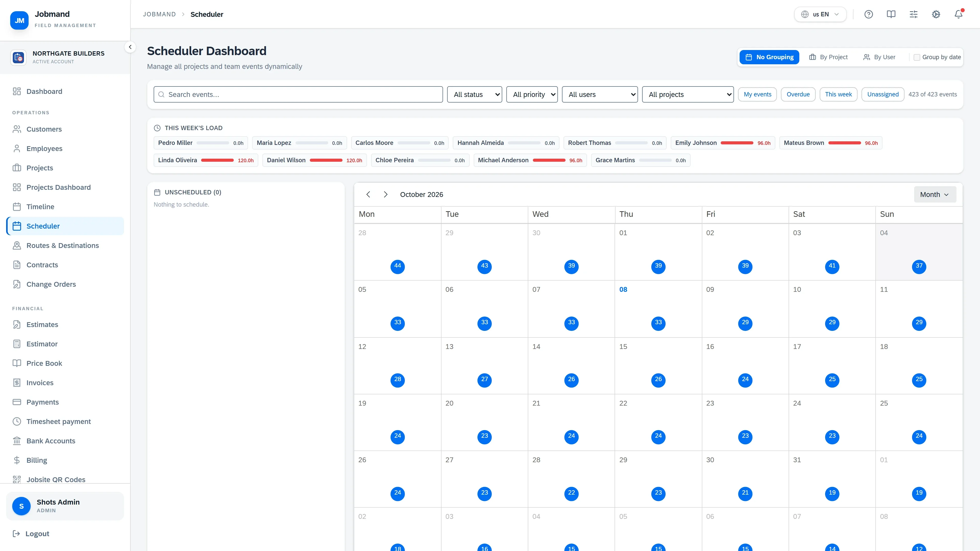Open the documentation book icon
The image size is (980, 551).
click(x=891, y=15)
